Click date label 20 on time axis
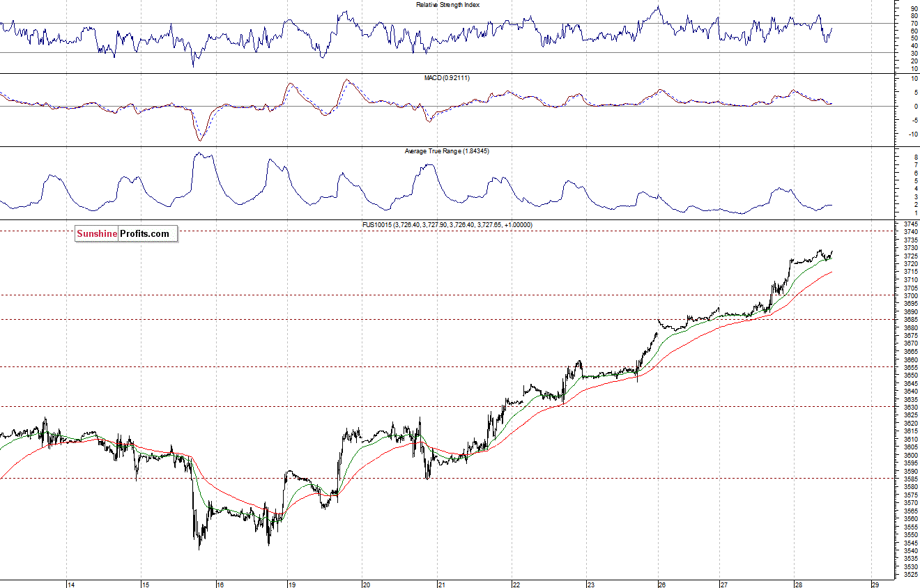920x588 pixels. (x=367, y=584)
